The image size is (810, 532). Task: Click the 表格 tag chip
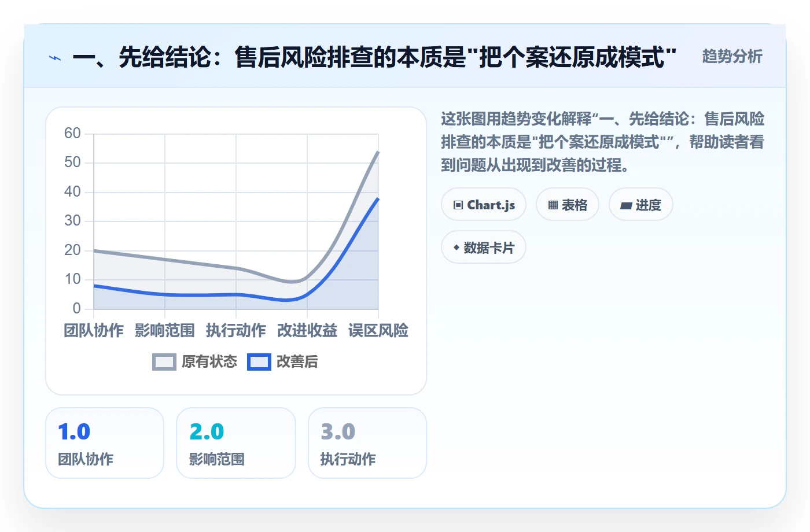[568, 205]
